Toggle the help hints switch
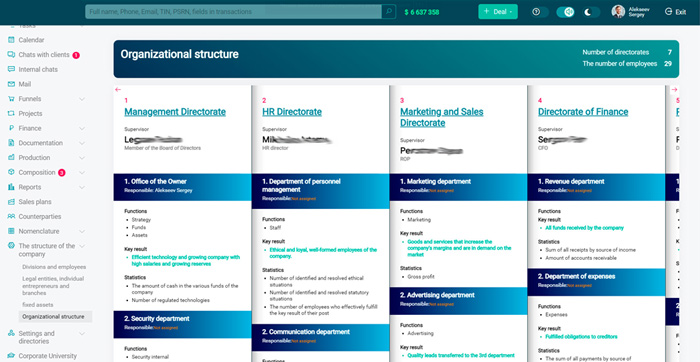The height and width of the screenshot is (362, 700). tap(540, 12)
